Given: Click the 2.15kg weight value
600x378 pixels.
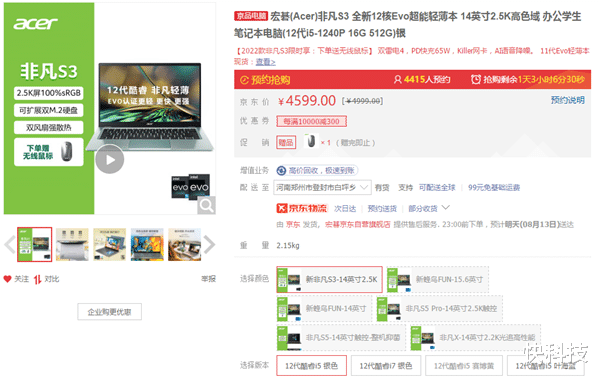Looking at the screenshot, I should click(x=288, y=245).
